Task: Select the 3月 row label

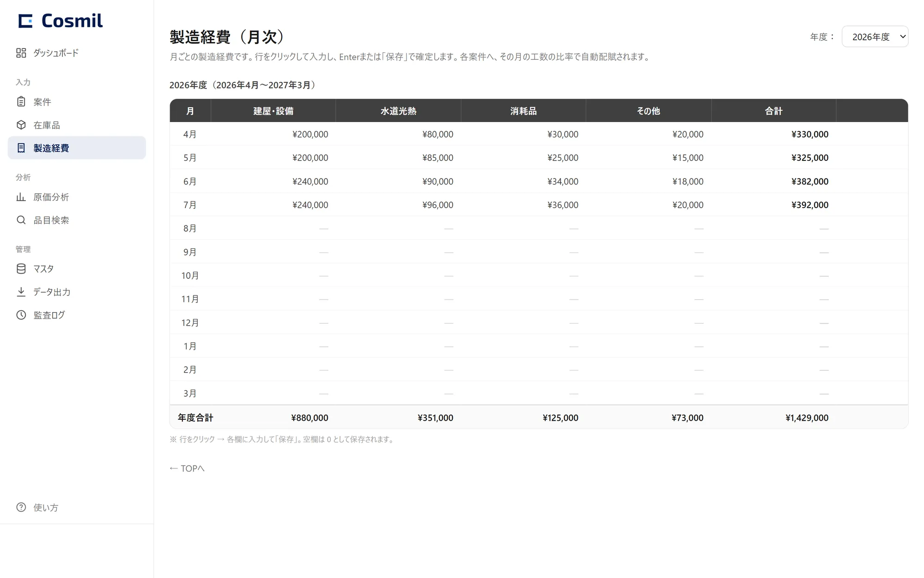Action: 190,394
